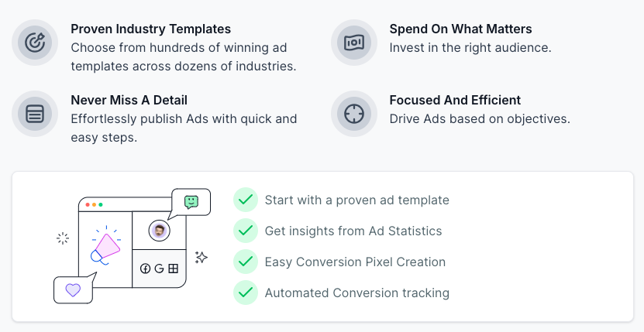Click the Facebook logo in the illustration
Screen dimensions: 644x332
coord(146,269)
